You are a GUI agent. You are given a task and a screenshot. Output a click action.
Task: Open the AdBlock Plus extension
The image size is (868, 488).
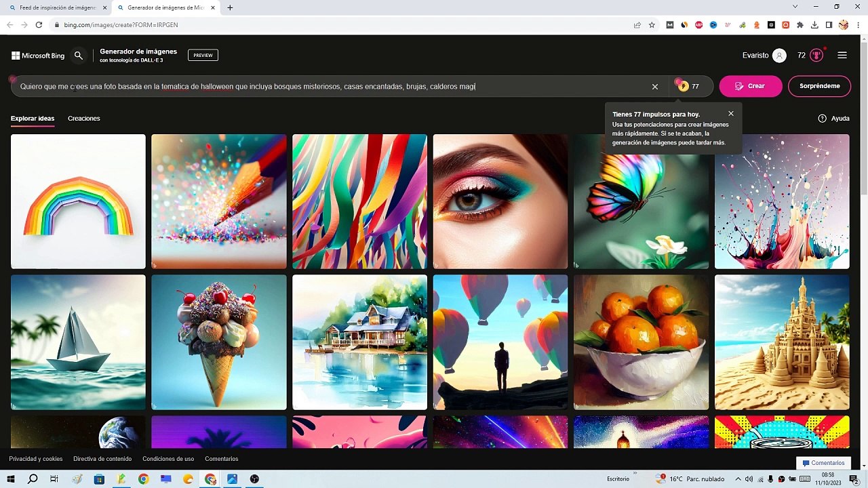click(x=698, y=25)
